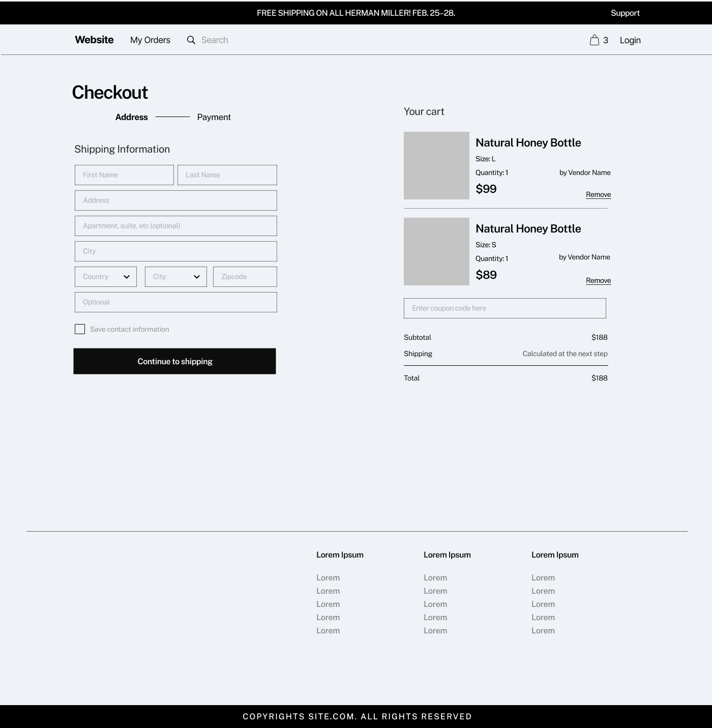The width and height of the screenshot is (712, 728).
Task: Focus the Last Name field
Action: (x=227, y=175)
